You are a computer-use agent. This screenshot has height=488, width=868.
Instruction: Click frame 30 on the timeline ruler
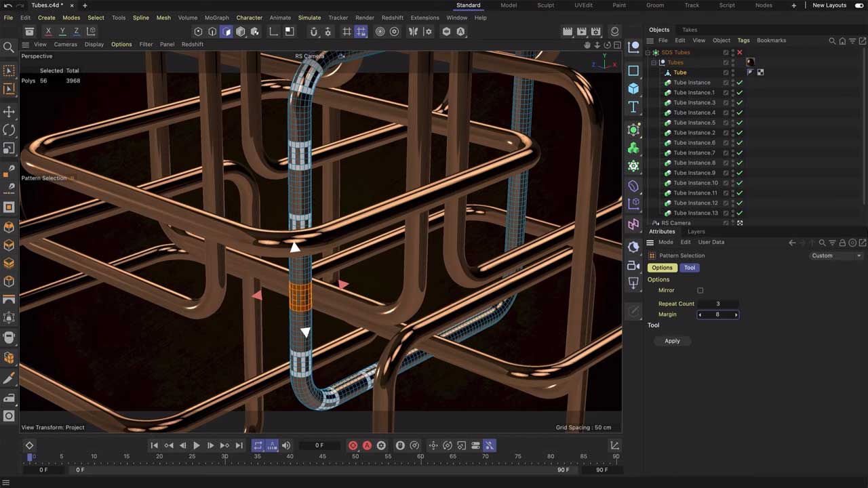[x=224, y=456]
